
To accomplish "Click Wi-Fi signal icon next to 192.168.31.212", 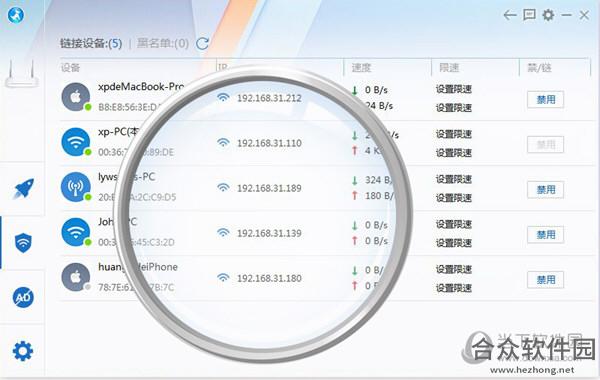I will (223, 98).
